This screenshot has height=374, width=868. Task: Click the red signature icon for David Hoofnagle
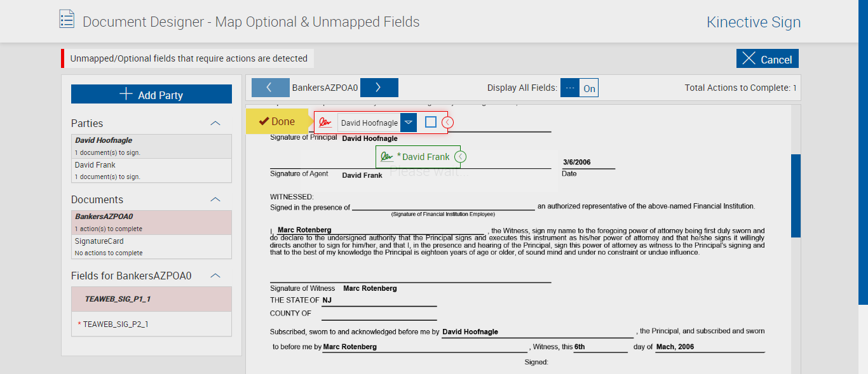pos(325,123)
